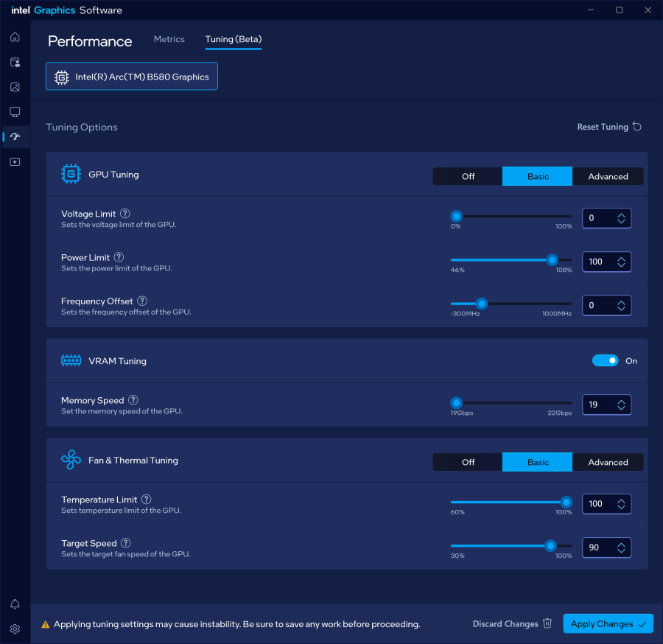Click the Temperature Limit value field
Screen dimensions: 663x644
click(x=606, y=504)
